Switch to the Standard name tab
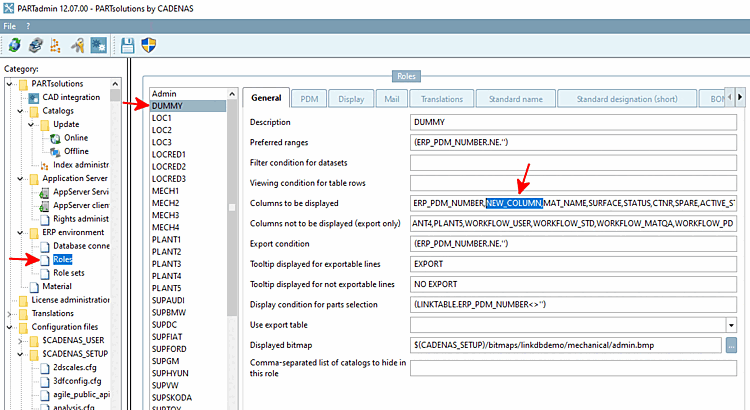750x410 pixels. [515, 99]
